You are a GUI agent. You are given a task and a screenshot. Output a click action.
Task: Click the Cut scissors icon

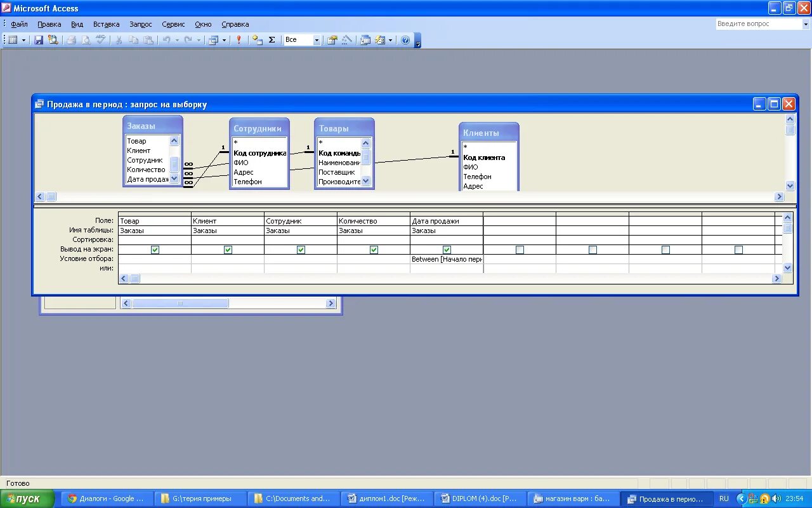click(x=119, y=40)
